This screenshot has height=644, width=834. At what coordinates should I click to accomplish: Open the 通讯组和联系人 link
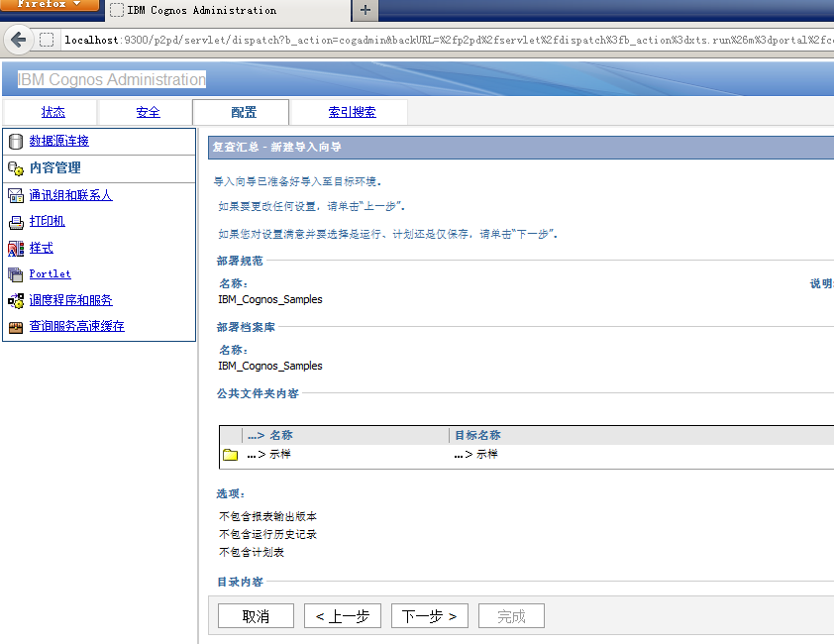[x=70, y=195]
